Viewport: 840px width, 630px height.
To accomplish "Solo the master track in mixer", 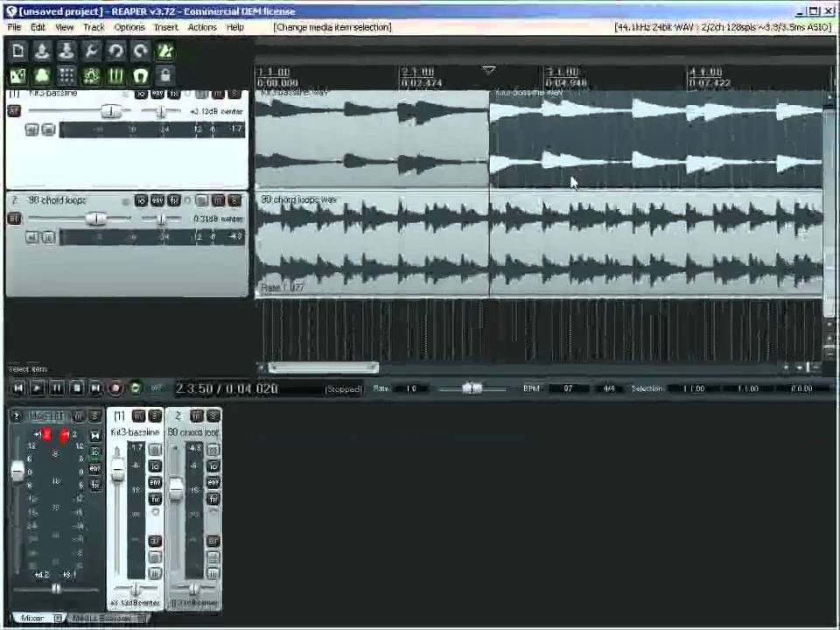I will (94, 416).
